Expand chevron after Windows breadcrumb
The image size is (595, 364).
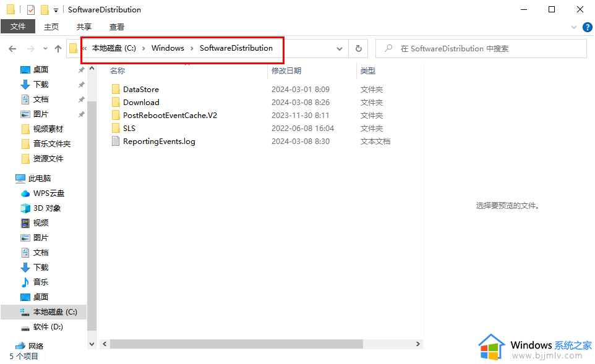click(192, 49)
